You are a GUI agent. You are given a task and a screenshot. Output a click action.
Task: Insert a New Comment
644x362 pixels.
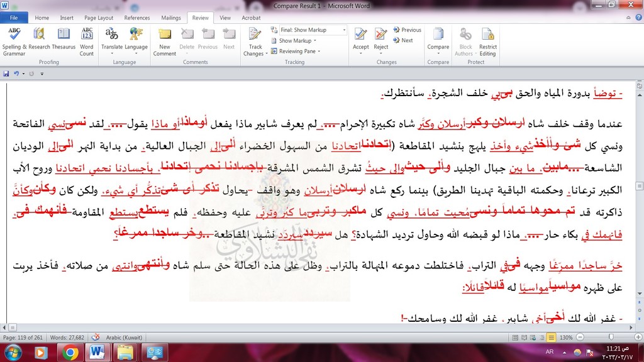click(164, 41)
